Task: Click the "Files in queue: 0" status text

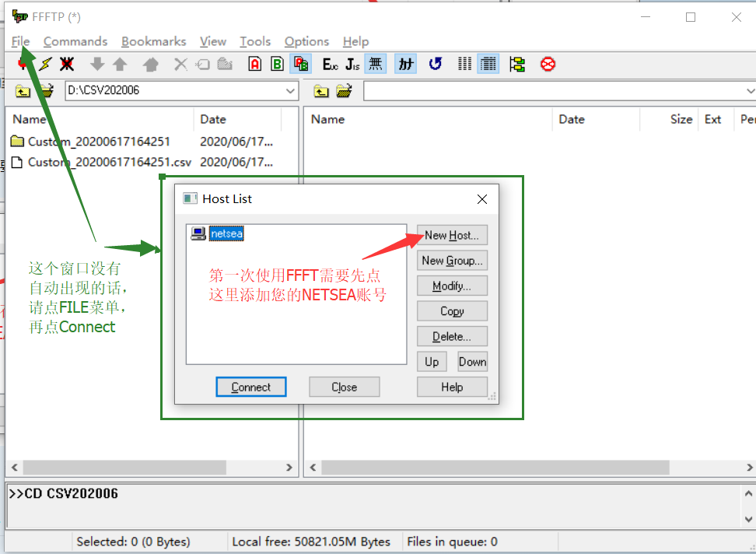Action: 452,542
